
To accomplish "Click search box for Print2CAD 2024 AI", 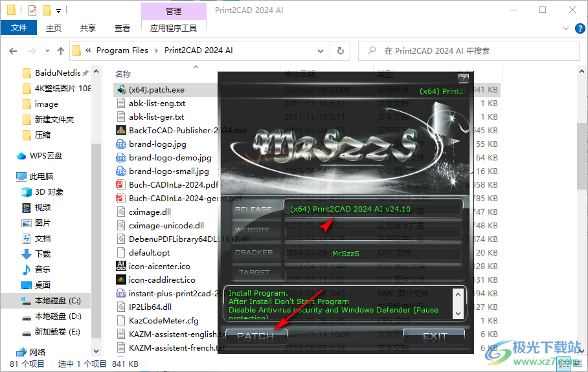I will coord(469,51).
